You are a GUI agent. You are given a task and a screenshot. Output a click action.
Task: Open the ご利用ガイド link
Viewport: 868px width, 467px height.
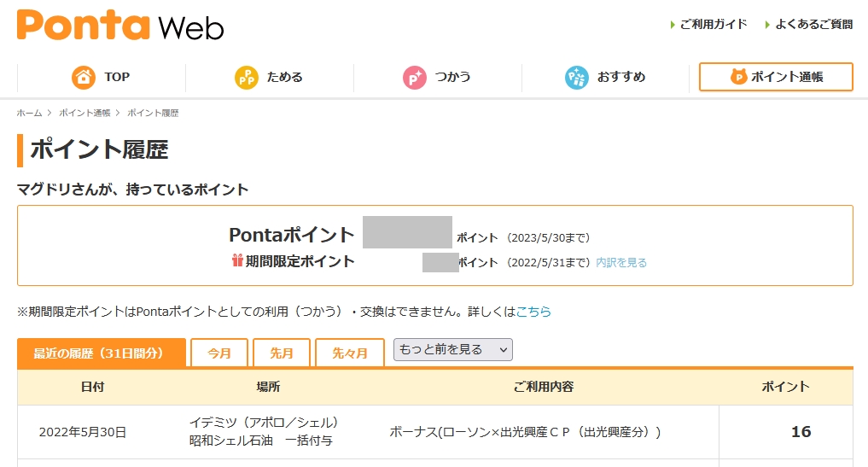(714, 25)
